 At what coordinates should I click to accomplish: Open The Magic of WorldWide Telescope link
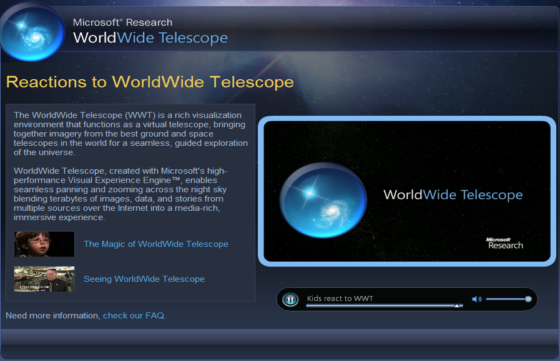[156, 244]
